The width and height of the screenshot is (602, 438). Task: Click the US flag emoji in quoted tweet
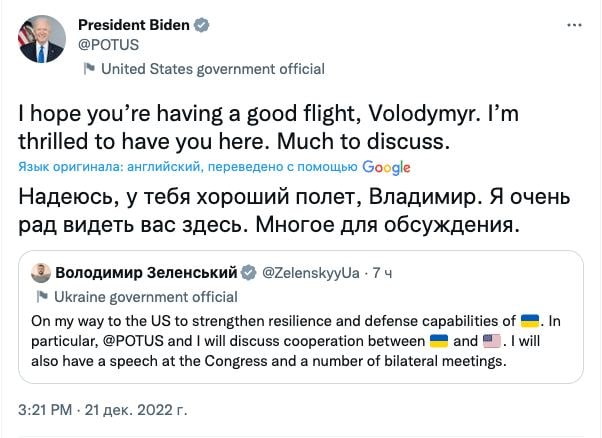493,343
